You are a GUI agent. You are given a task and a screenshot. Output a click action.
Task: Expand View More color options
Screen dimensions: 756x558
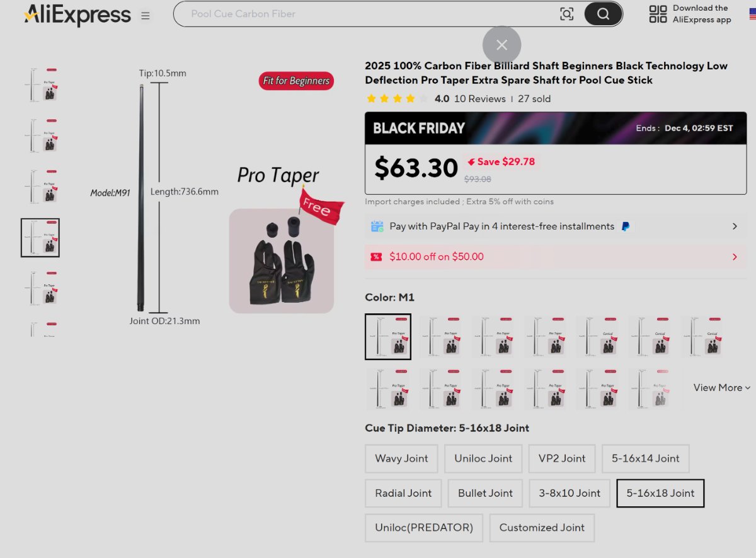point(721,388)
